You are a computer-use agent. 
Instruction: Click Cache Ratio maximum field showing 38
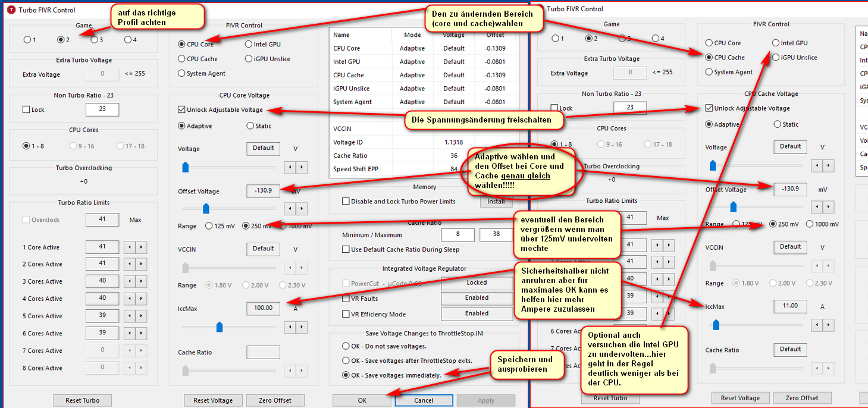click(x=496, y=235)
